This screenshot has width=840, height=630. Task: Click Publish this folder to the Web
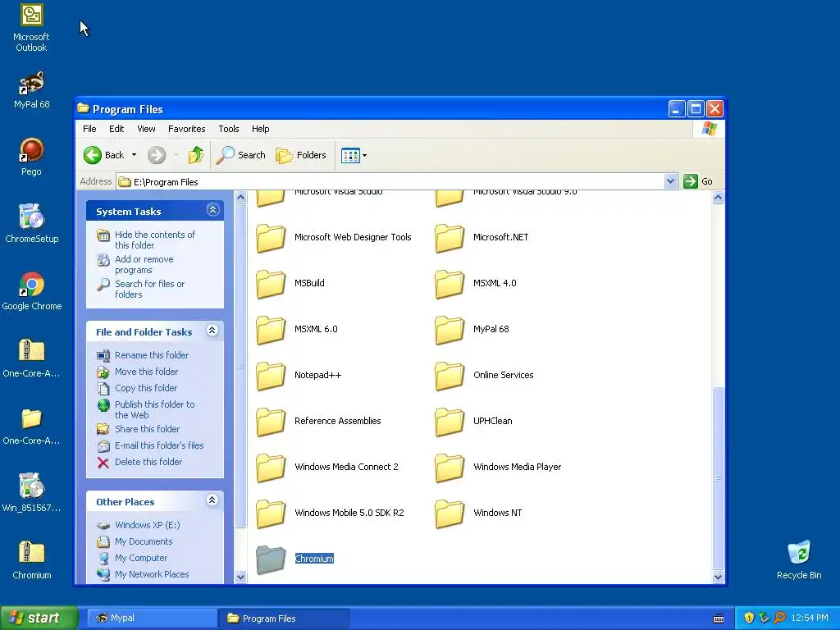(154, 410)
